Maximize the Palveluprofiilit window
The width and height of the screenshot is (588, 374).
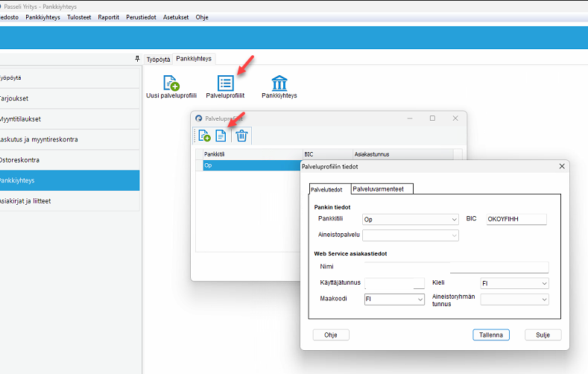click(432, 118)
